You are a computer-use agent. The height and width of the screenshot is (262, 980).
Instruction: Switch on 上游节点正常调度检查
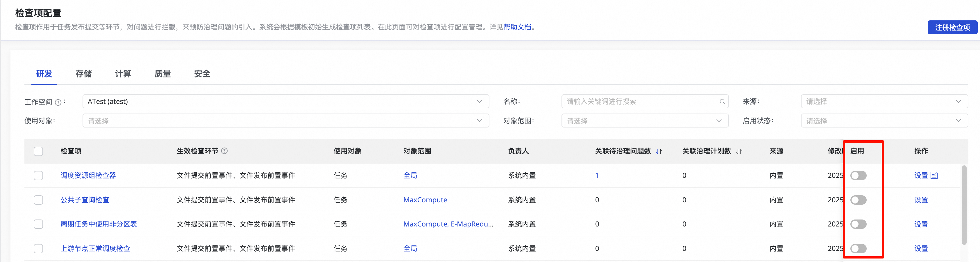pyautogui.click(x=858, y=249)
